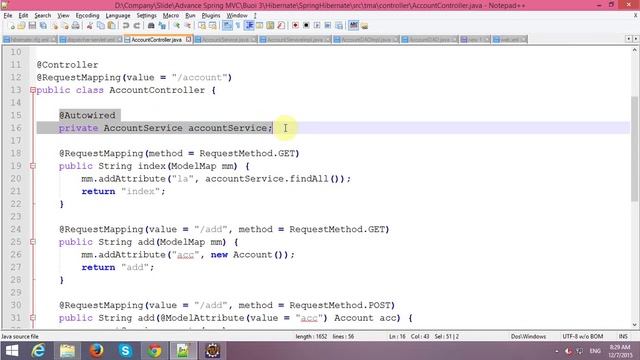This screenshot has height=360, width=640.
Task: Collapse the index method fold at line 19
Action: click(33, 166)
